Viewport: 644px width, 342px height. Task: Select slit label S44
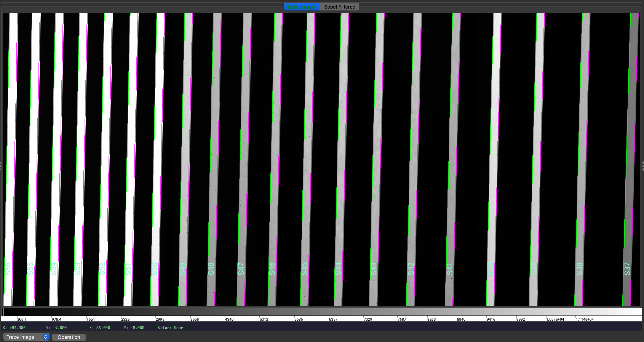pos(338,269)
